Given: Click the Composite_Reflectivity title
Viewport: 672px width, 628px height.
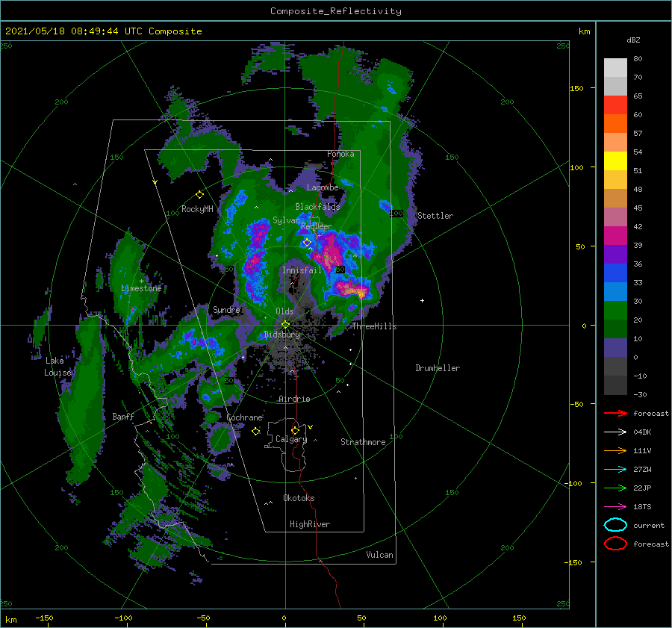Looking at the screenshot, I should (336, 11).
